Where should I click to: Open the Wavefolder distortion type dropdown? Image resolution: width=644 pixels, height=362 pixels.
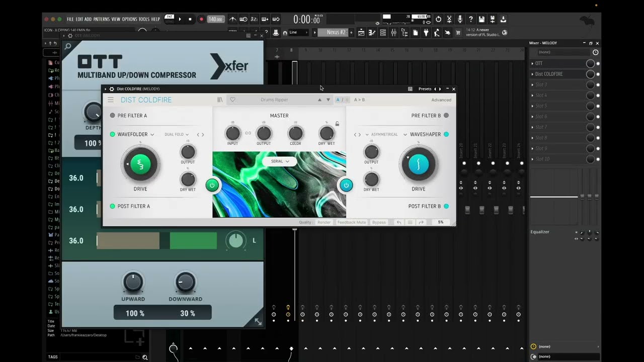coord(135,134)
